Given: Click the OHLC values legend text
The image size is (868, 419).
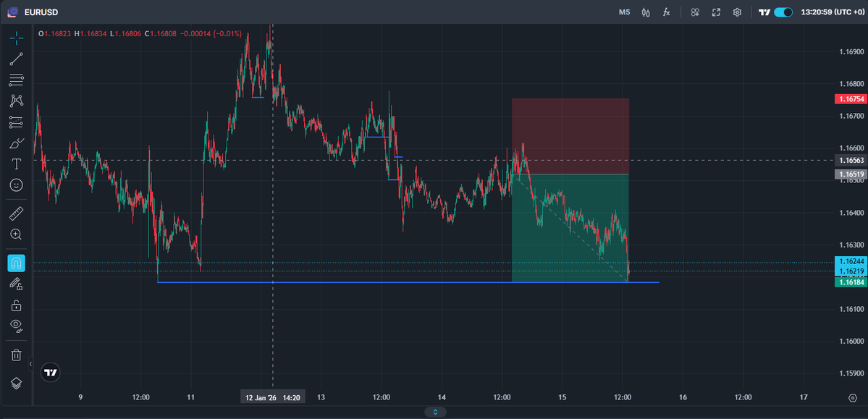Looking at the screenshot, I should [140, 34].
